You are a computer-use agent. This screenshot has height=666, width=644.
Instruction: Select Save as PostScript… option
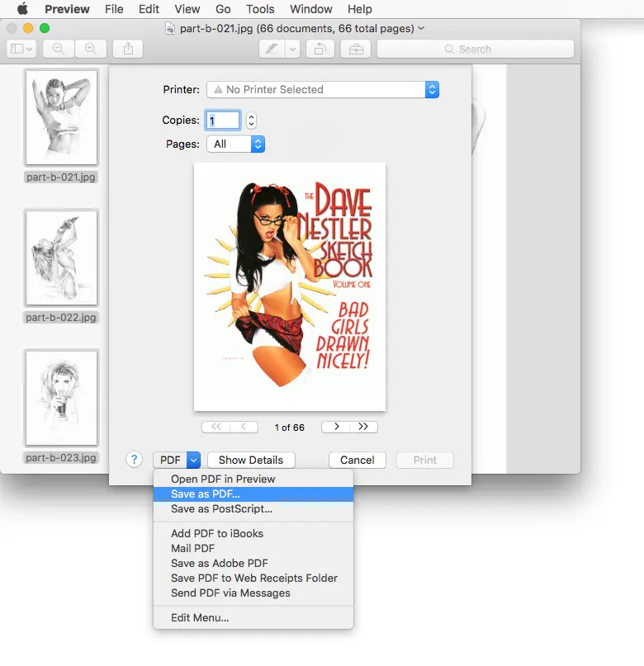click(x=221, y=509)
